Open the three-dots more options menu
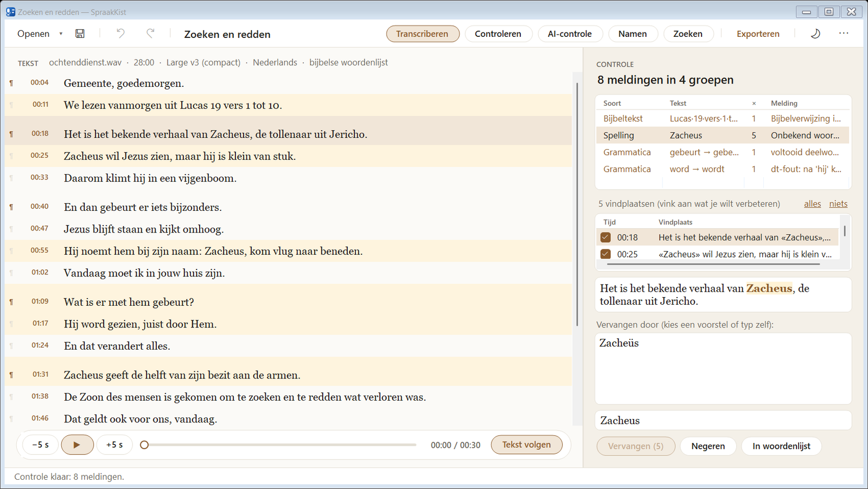This screenshot has height=489, width=868. 844,33
